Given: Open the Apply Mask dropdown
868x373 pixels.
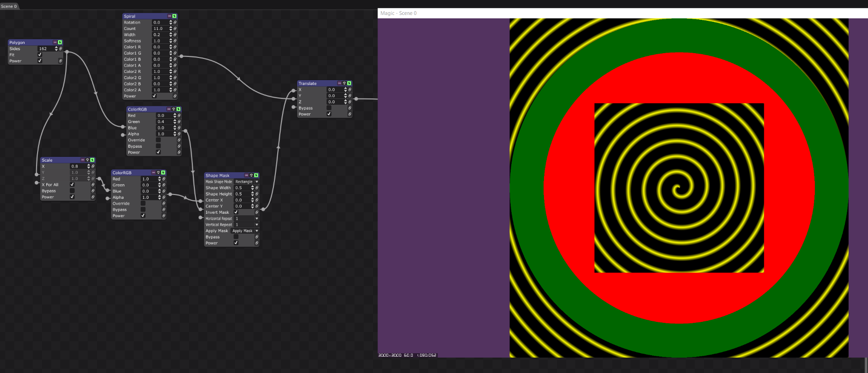Looking at the screenshot, I should click(x=245, y=231).
